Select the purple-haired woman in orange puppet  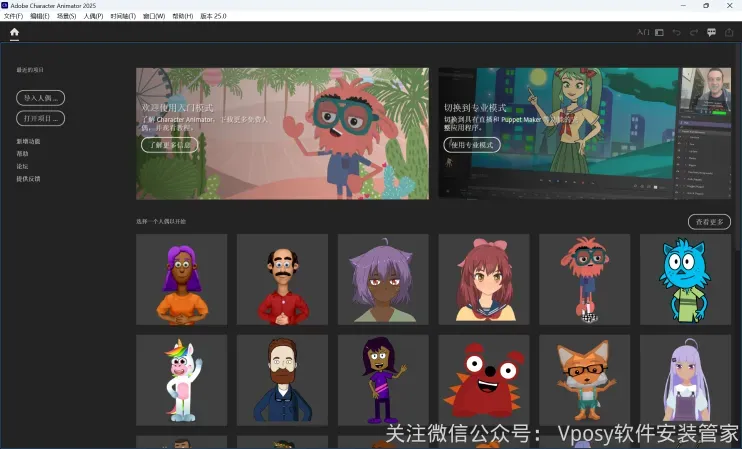pos(182,280)
